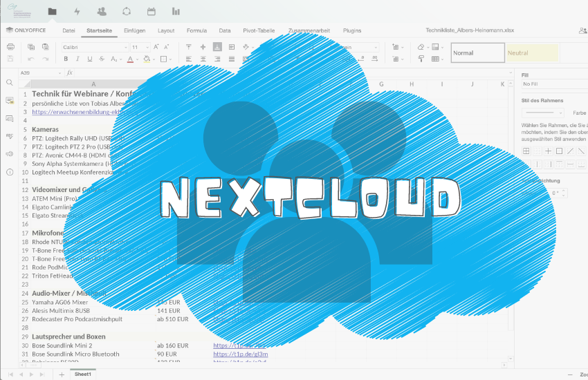Click the Increment font size icon
The width and height of the screenshot is (588, 380).
(x=156, y=47)
